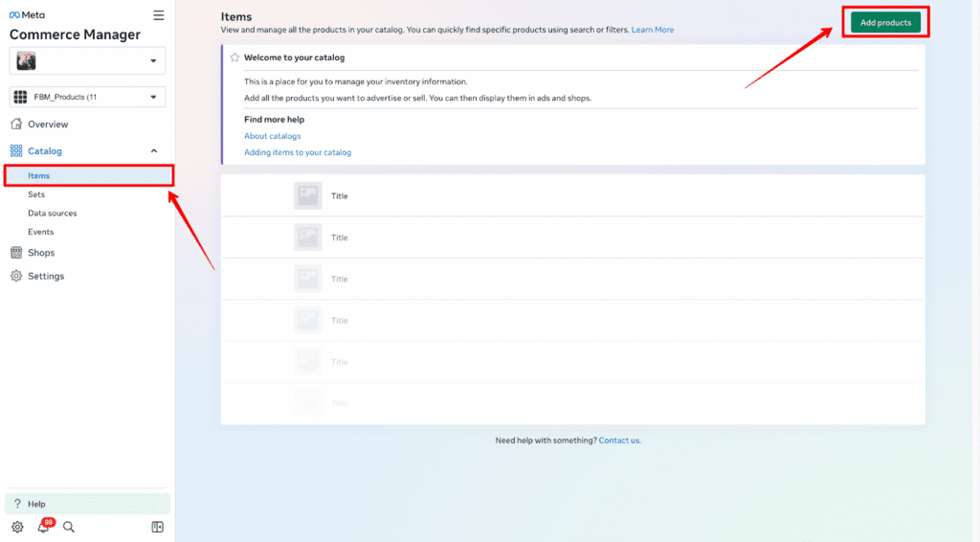The width and height of the screenshot is (980, 542).
Task: Click the Help button in sidebar
Action: [x=87, y=504]
